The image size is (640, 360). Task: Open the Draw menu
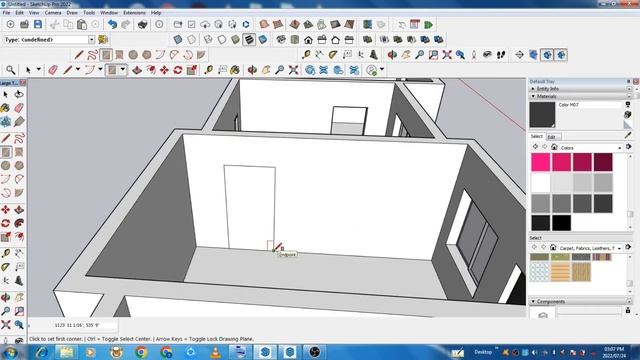pos(72,13)
